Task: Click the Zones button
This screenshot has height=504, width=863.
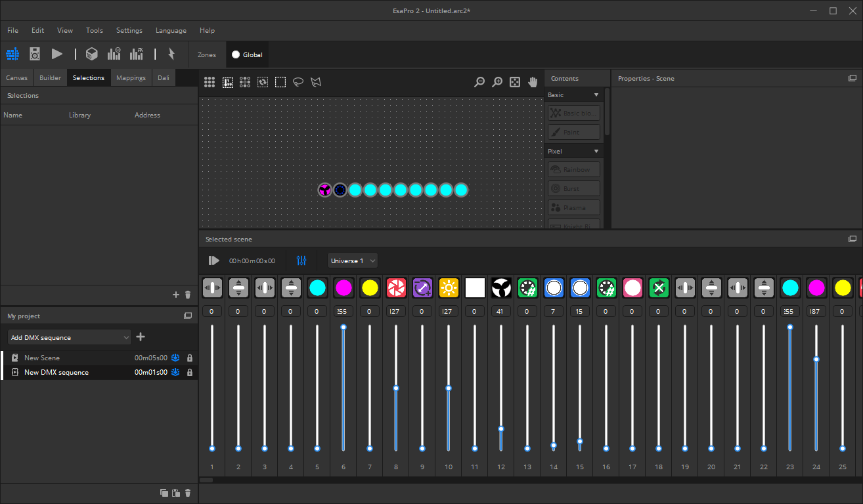Action: (206, 55)
